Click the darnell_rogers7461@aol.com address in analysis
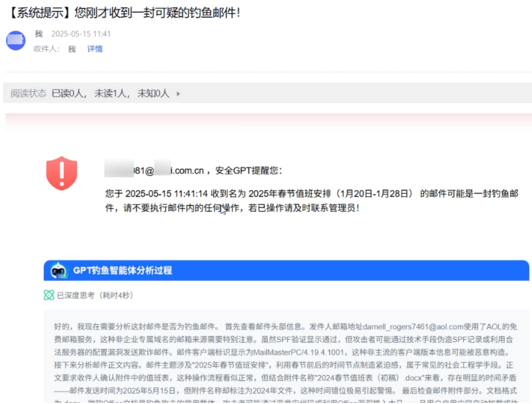 [x=413, y=327]
